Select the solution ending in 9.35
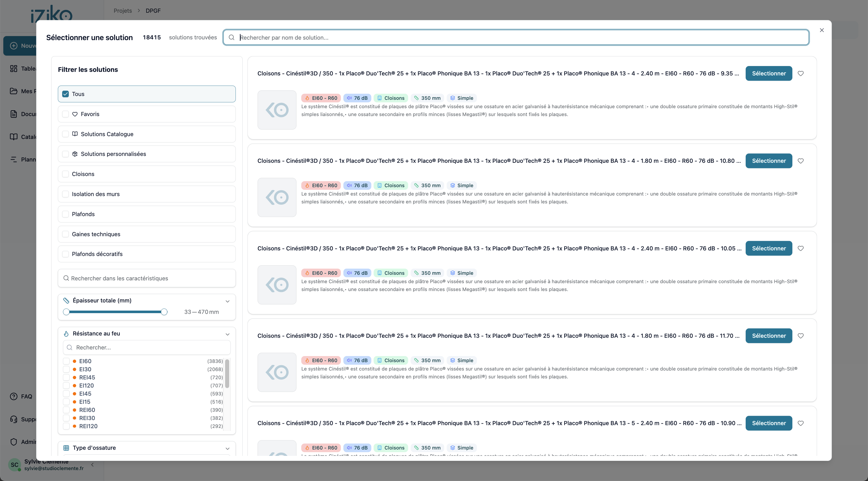The width and height of the screenshot is (868, 481). click(x=769, y=73)
